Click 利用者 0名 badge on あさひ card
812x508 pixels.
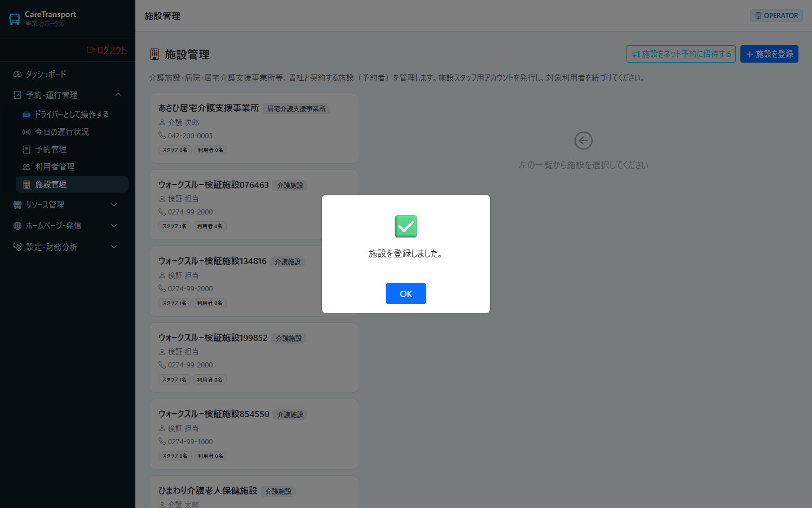tap(210, 150)
